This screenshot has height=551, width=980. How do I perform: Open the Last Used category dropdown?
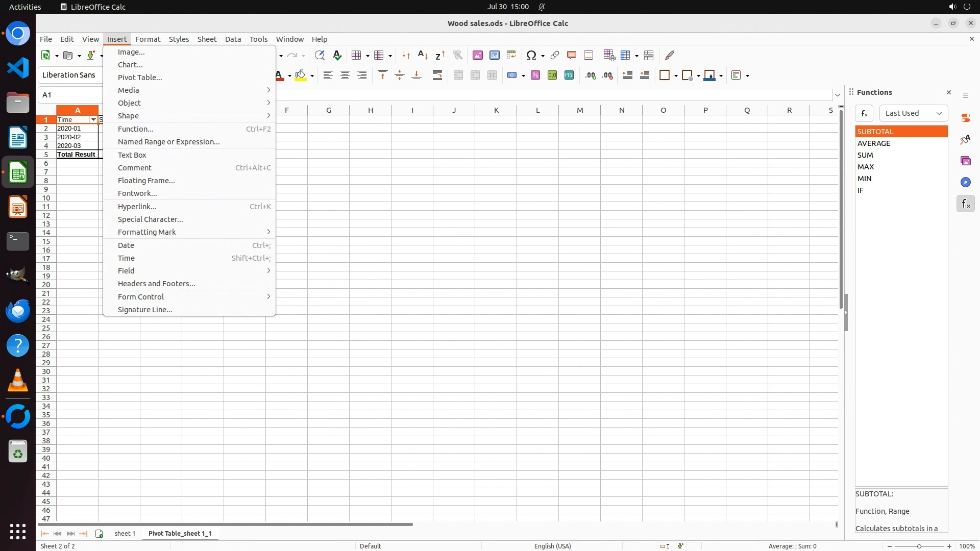[913, 113]
